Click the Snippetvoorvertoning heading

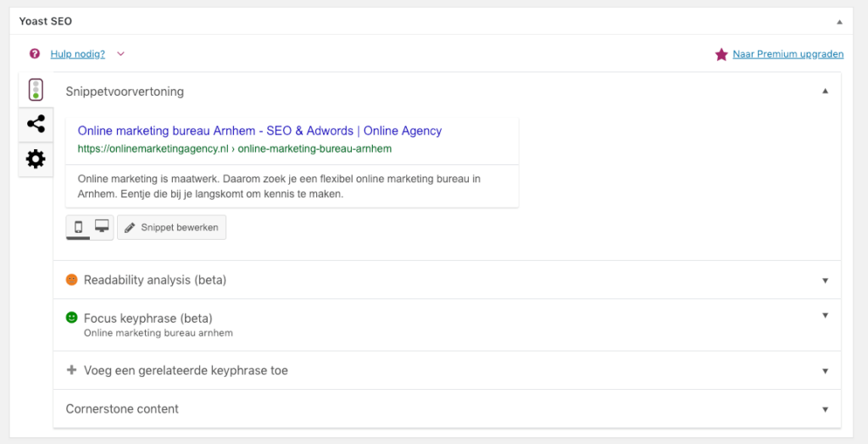coord(125,92)
